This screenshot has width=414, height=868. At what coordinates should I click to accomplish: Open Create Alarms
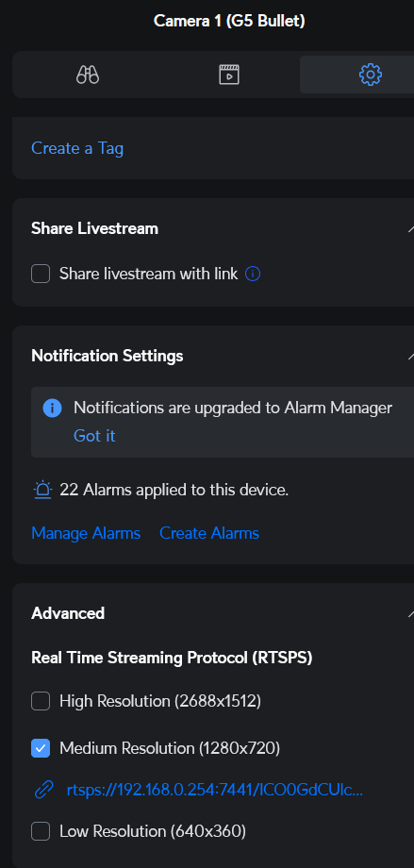point(209,533)
